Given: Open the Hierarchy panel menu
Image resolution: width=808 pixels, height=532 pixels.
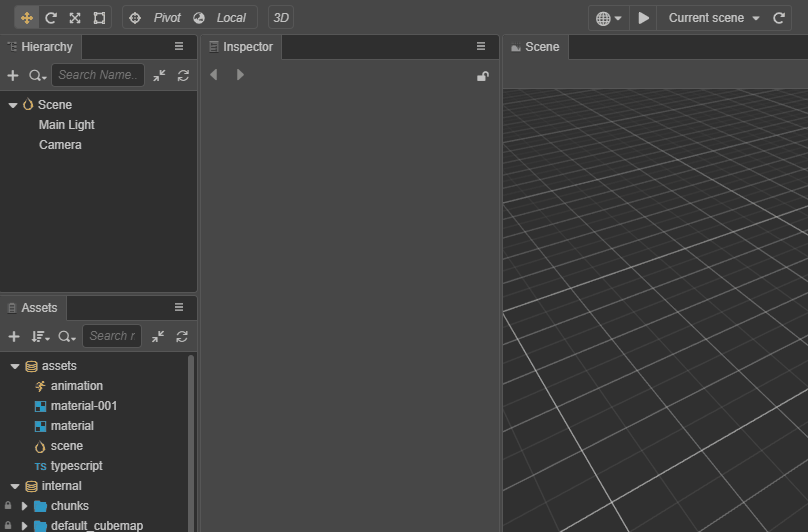Looking at the screenshot, I should click(x=179, y=46).
